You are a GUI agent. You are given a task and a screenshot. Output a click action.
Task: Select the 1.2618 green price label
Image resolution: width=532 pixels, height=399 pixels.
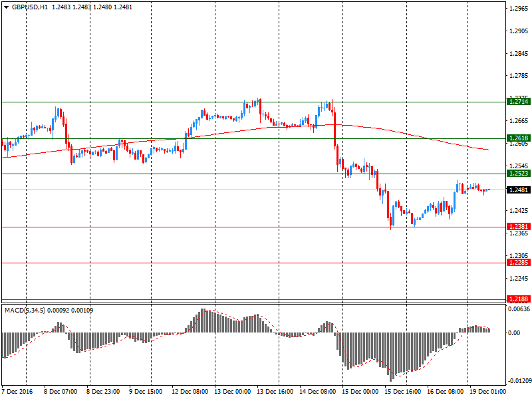click(x=519, y=138)
